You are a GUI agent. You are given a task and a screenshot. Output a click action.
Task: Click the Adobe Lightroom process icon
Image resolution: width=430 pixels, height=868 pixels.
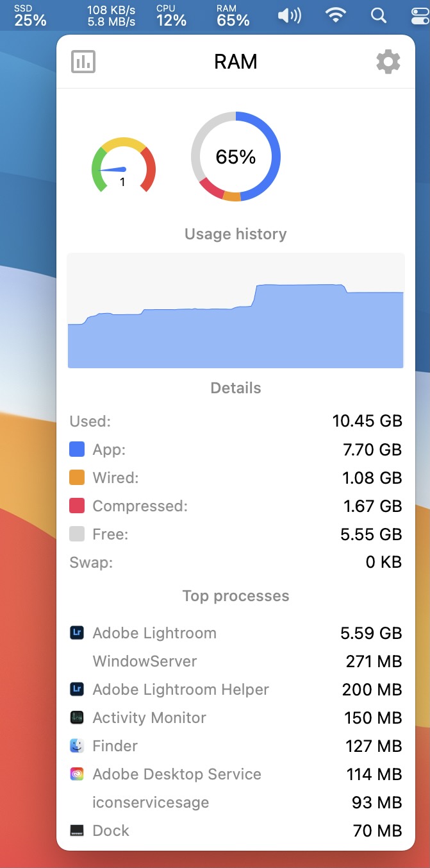click(77, 633)
